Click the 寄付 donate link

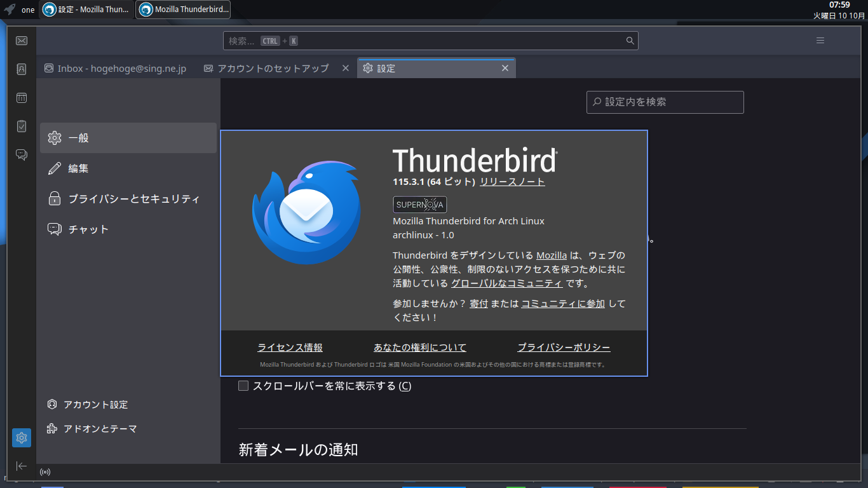478,304
